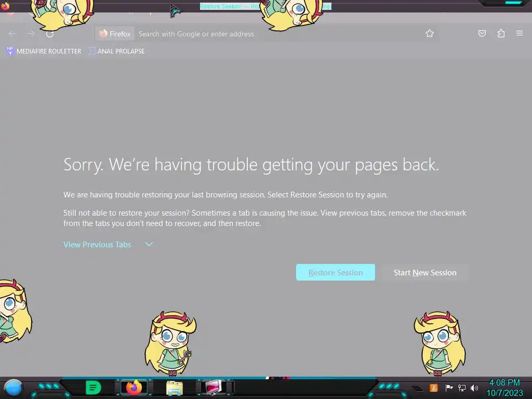Click the Firefox logo in title bar

pos(5,5)
